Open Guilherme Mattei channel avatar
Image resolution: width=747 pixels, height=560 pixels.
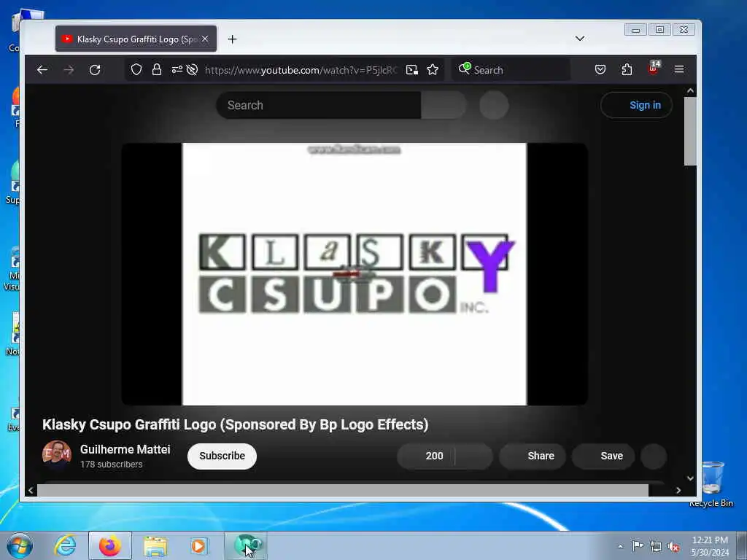point(57,455)
